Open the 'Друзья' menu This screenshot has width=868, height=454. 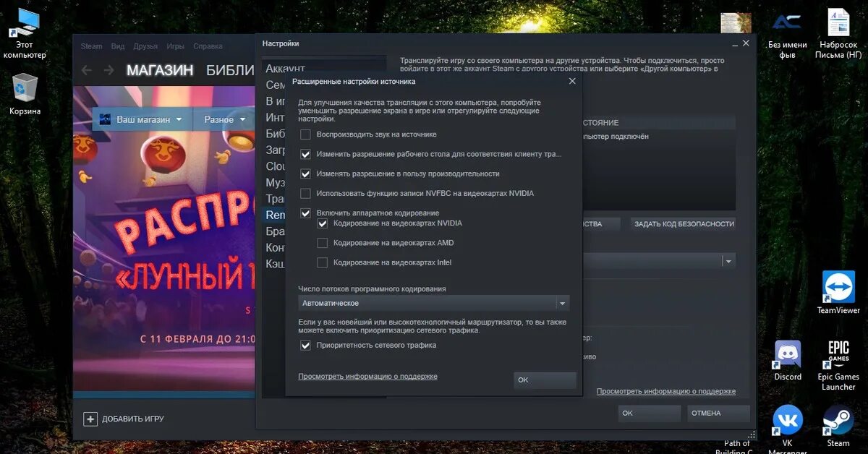(x=145, y=46)
